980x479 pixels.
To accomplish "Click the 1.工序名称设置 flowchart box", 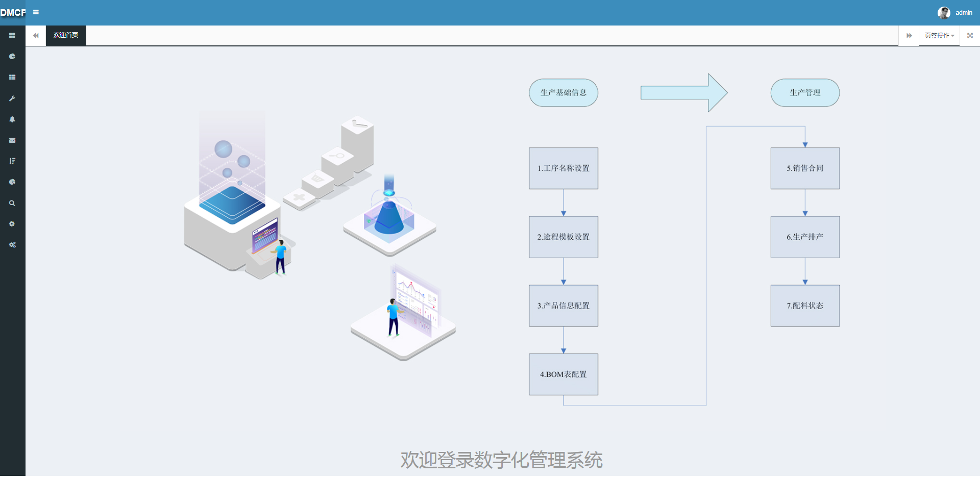I will pyautogui.click(x=563, y=168).
